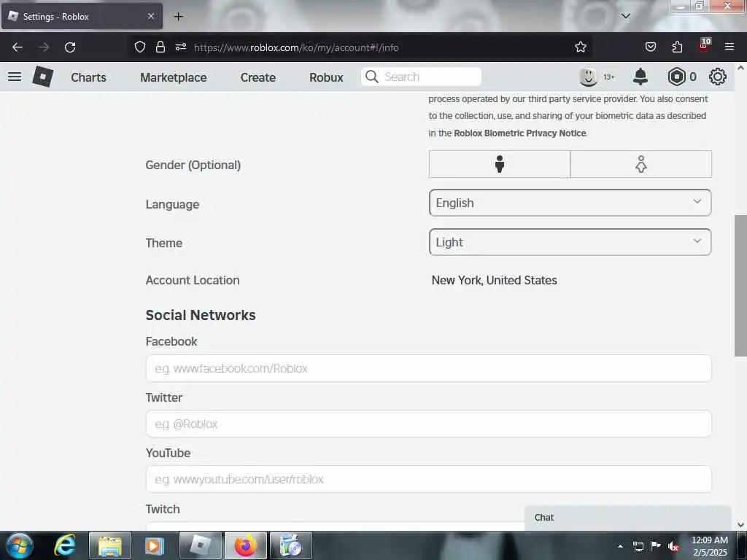The width and height of the screenshot is (747, 560).
Task: Open site permissions icon in address bar
Action: [181, 47]
